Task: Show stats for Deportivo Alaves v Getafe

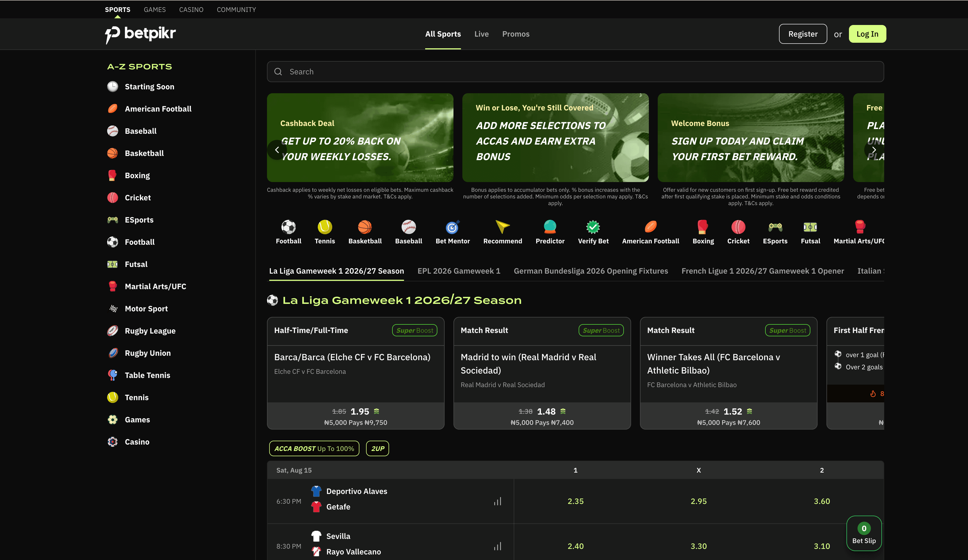Action: (497, 501)
